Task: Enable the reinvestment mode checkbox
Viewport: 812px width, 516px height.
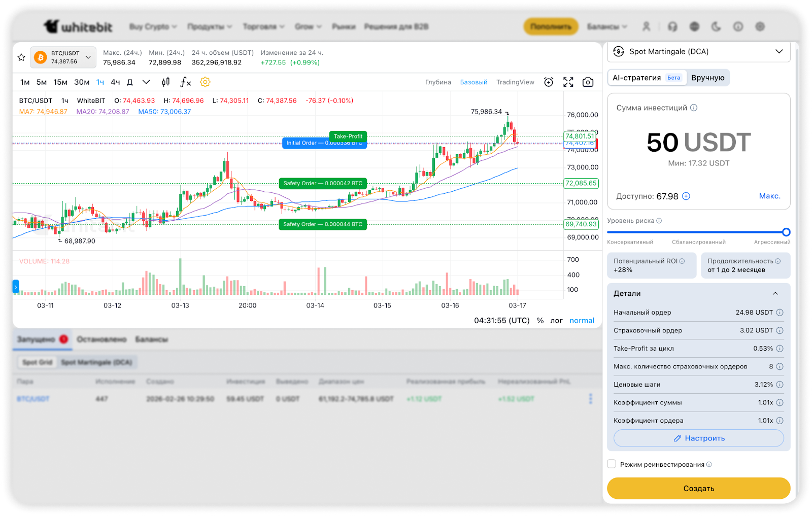Action: tap(612, 464)
